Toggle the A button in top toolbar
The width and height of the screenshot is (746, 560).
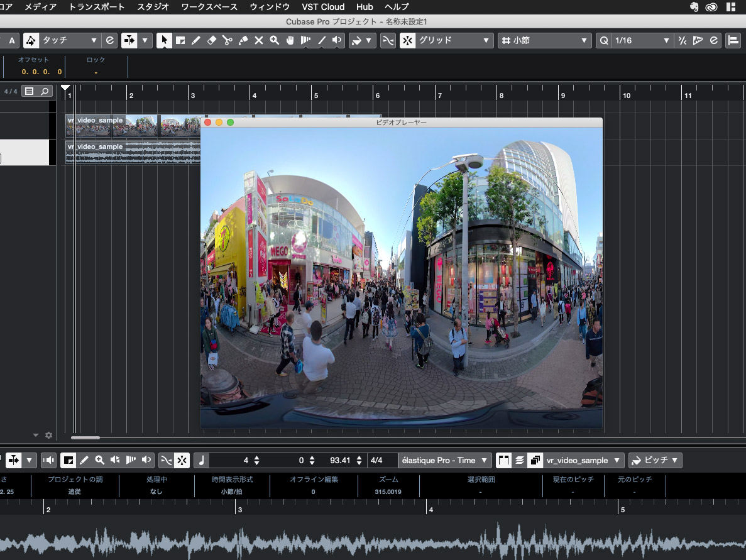[x=12, y=40]
